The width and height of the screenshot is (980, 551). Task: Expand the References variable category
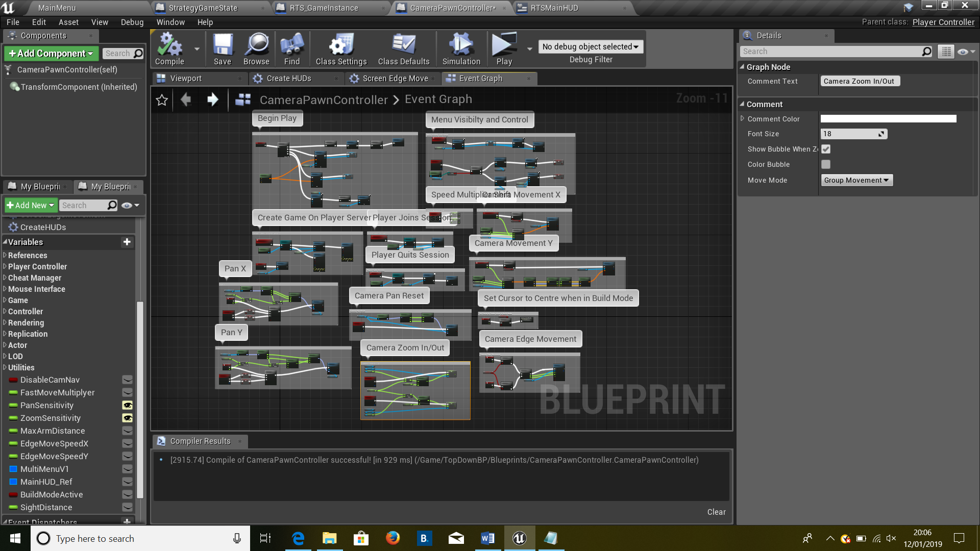[5, 255]
